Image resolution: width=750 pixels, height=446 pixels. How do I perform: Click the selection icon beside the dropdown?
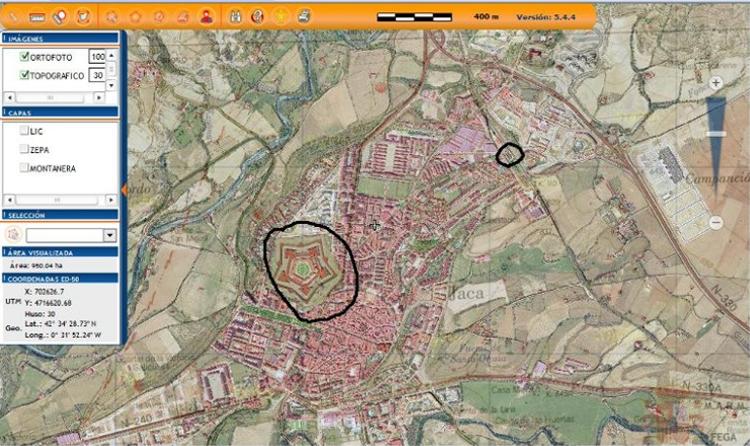pos(13,233)
